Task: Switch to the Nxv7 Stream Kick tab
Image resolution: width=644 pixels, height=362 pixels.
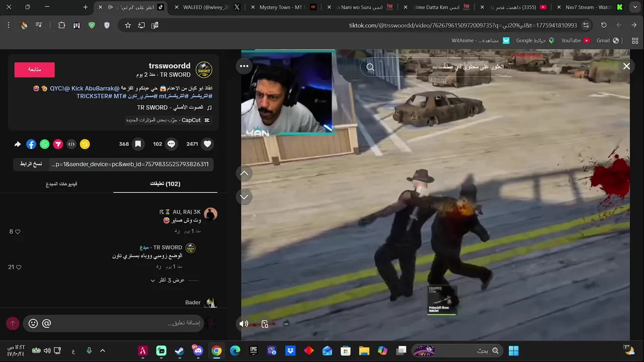Action: point(588,7)
